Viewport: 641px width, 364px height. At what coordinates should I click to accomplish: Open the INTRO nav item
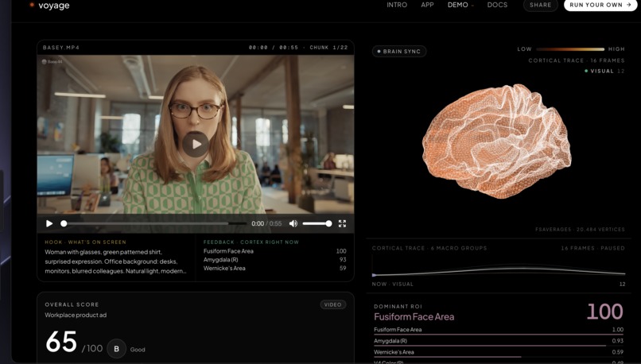pyautogui.click(x=397, y=5)
